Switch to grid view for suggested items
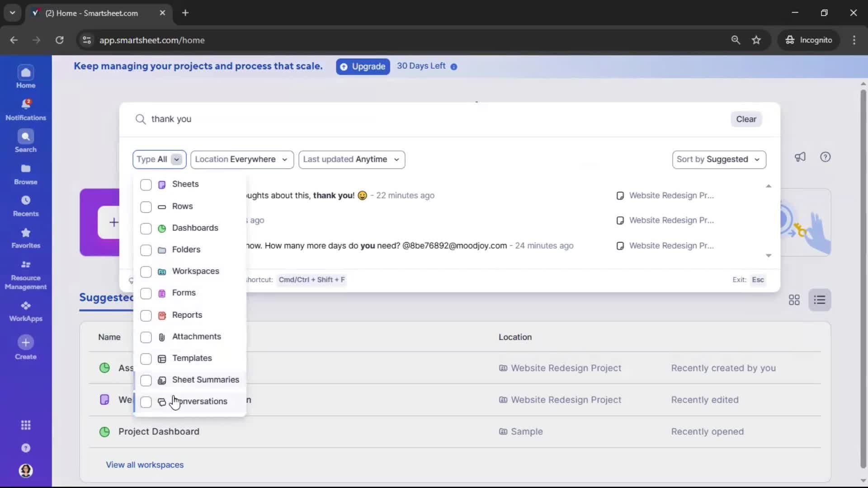Viewport: 868px width, 488px height. click(794, 300)
